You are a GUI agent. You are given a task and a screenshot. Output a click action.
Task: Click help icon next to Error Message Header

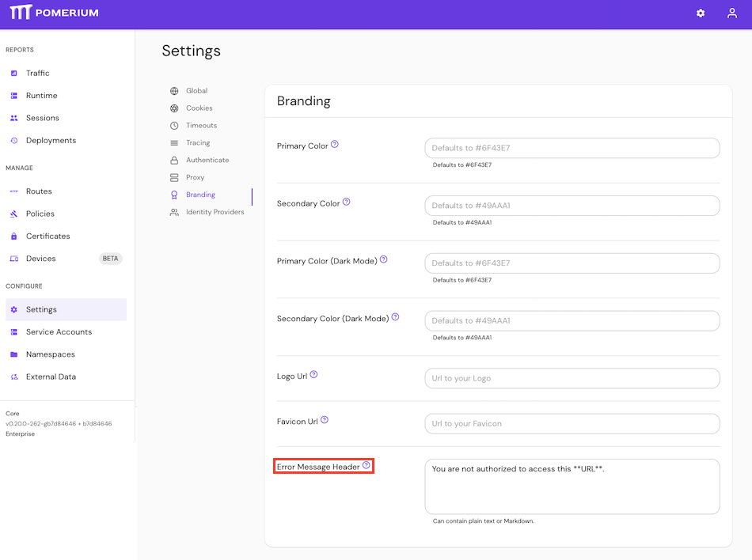tap(367, 466)
